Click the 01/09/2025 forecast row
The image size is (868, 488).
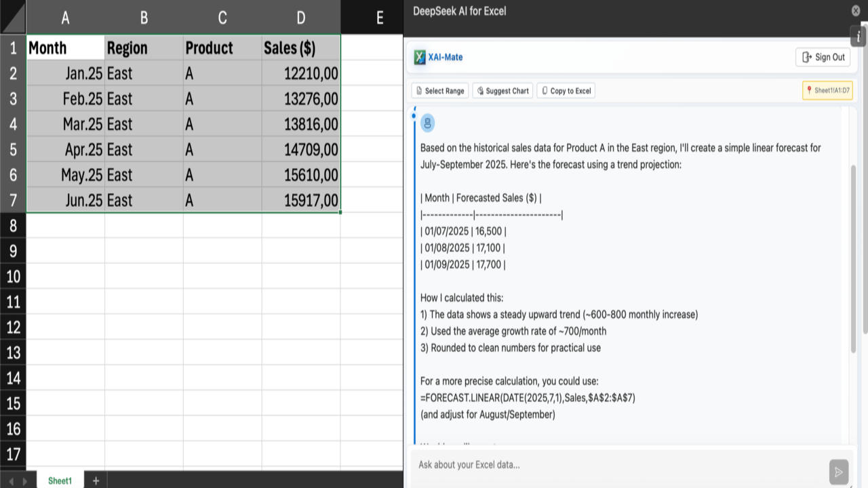463,264
